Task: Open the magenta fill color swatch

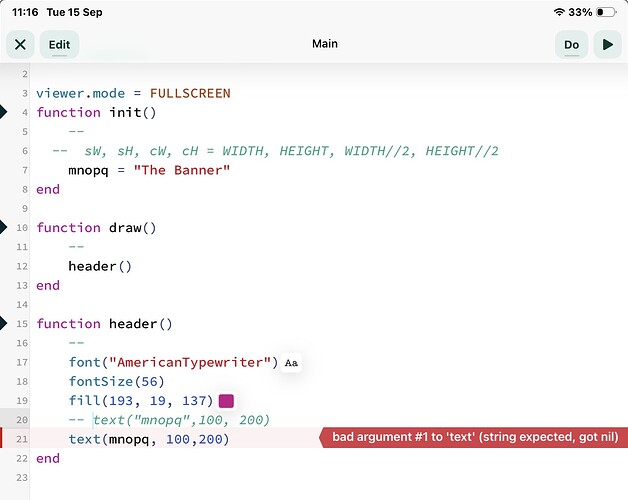Action: pos(226,401)
